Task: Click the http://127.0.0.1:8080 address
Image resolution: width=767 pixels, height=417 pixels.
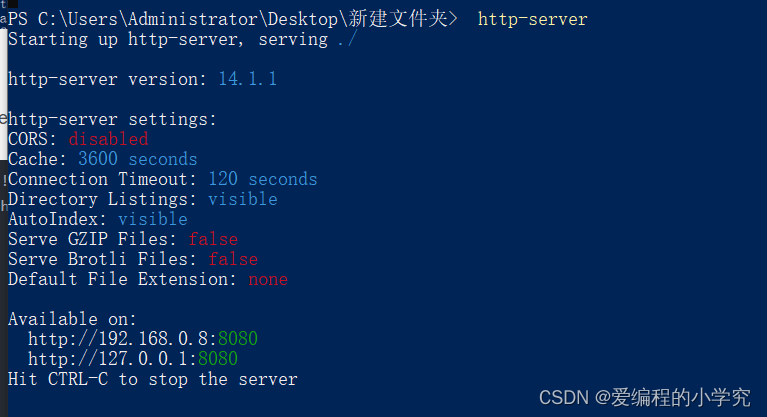Action: point(133,359)
